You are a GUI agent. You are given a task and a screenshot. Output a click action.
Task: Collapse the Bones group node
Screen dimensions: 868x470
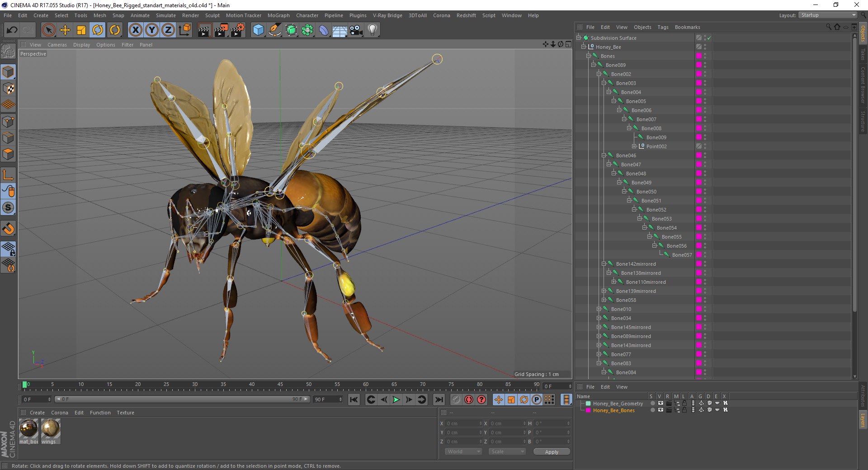pyautogui.click(x=589, y=56)
